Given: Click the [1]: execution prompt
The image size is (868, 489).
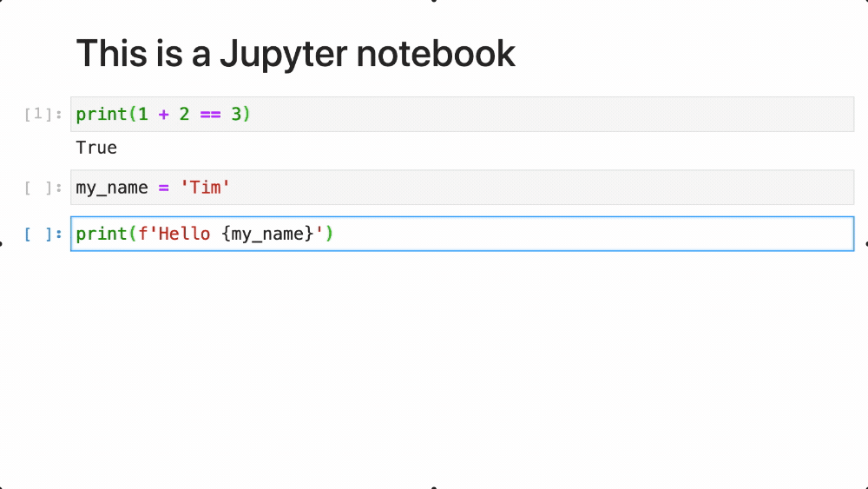Looking at the screenshot, I should tap(43, 114).
